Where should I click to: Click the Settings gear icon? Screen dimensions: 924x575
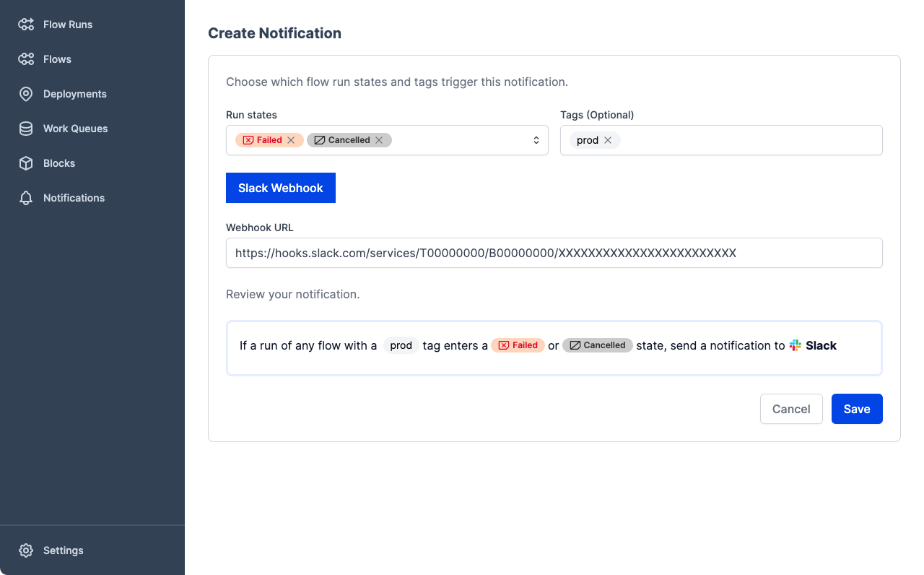[x=26, y=550]
